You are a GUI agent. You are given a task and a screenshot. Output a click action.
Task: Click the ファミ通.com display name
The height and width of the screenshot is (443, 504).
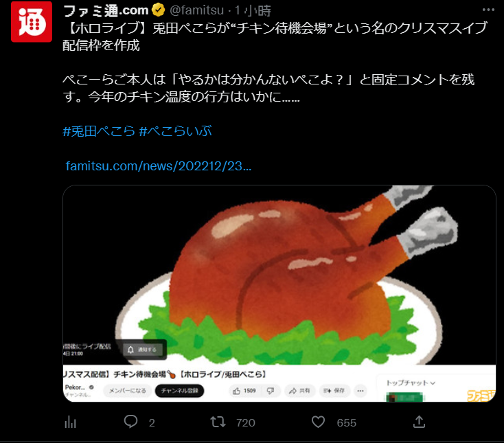point(106,10)
